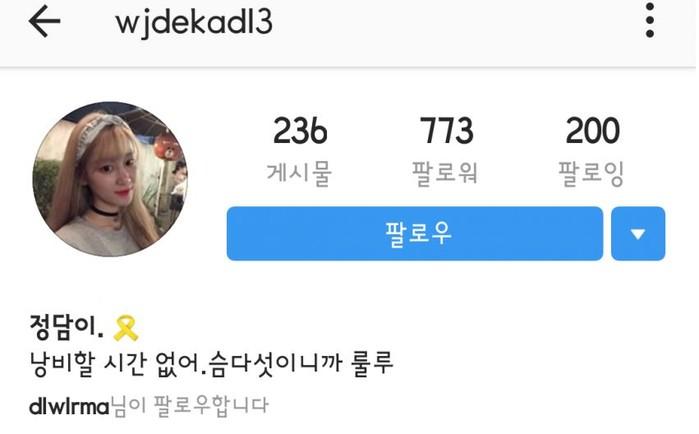Click the yellow ribbon emoji

pos(126,328)
